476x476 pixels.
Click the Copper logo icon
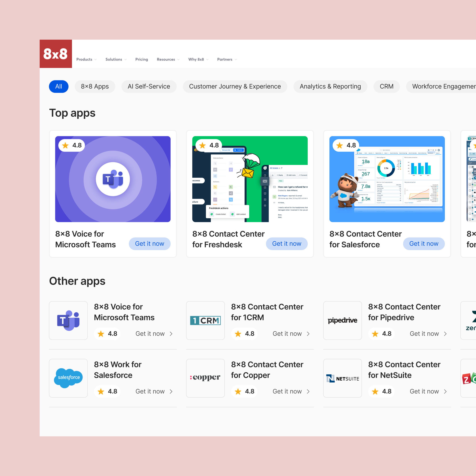coord(205,378)
